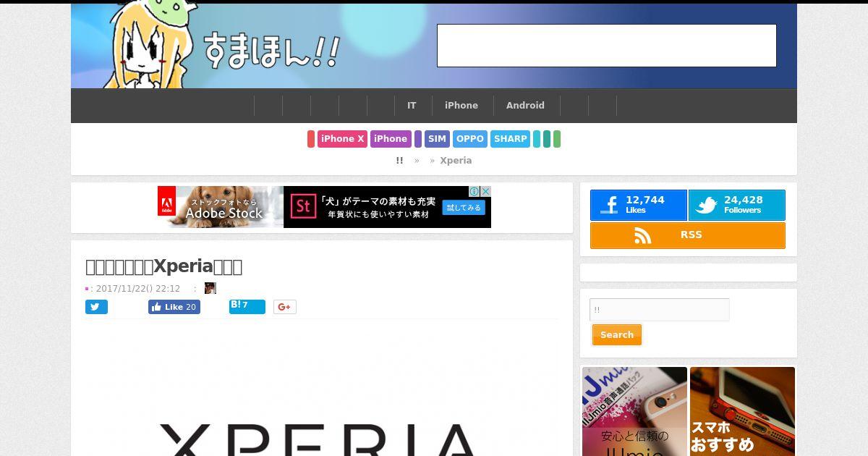Select the SIM tag
The image size is (868, 456).
pyautogui.click(x=437, y=139)
